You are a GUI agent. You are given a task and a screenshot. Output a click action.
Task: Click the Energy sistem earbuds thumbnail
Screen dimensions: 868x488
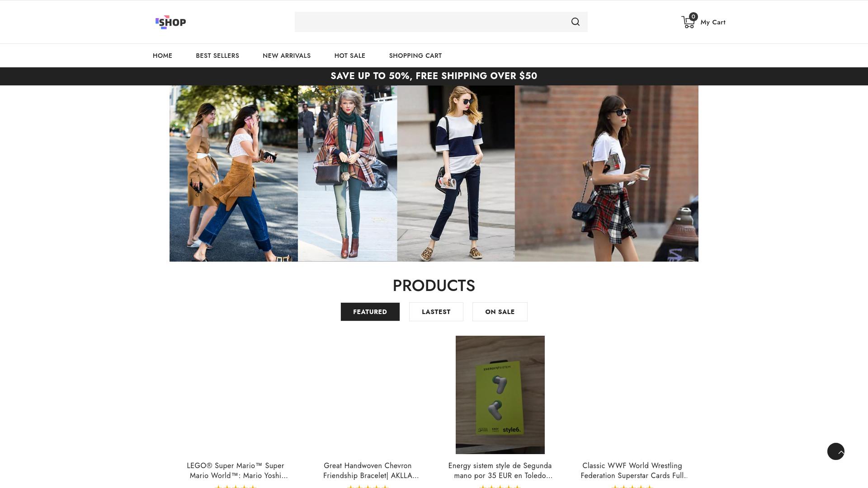pyautogui.click(x=500, y=394)
